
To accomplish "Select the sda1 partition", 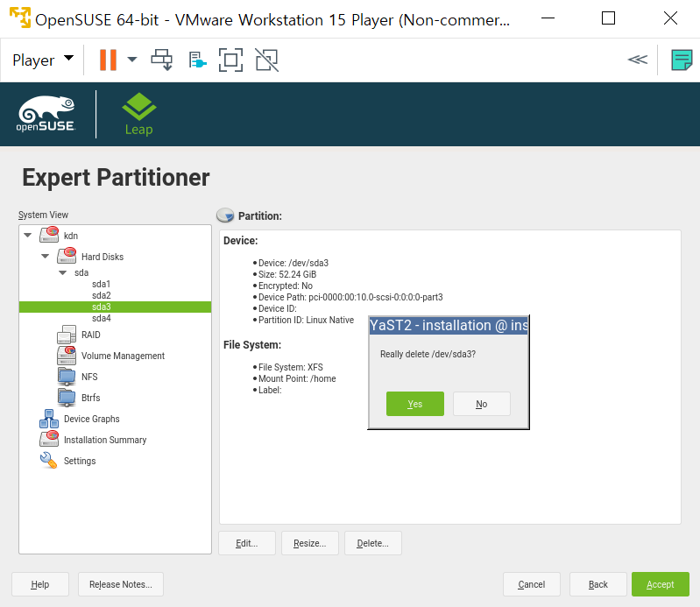I will (x=101, y=284).
